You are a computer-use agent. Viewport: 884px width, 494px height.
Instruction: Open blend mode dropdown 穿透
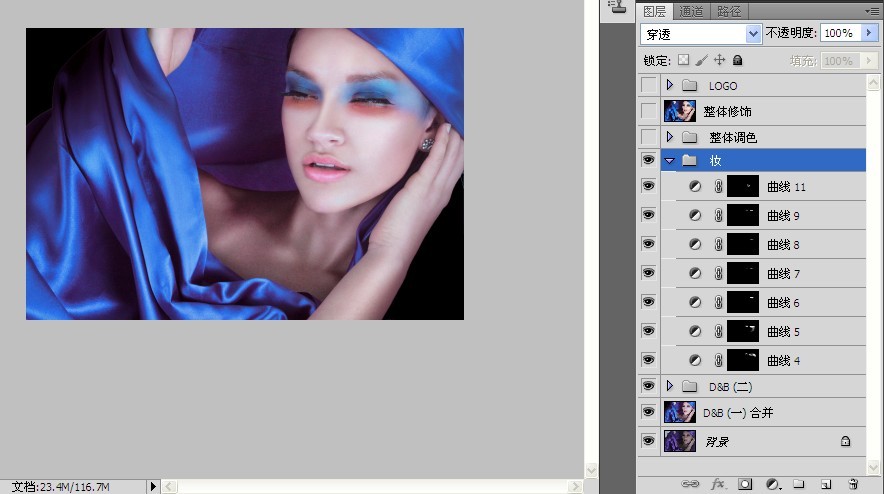753,34
